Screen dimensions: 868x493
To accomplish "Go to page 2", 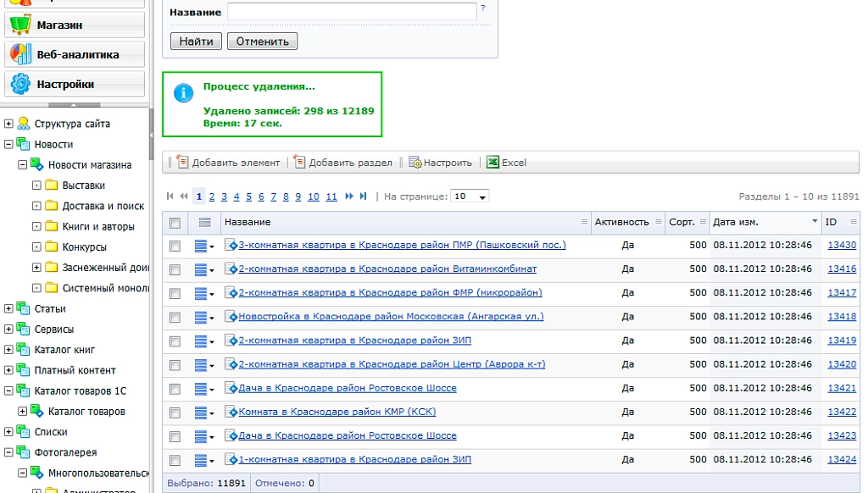I will (211, 197).
